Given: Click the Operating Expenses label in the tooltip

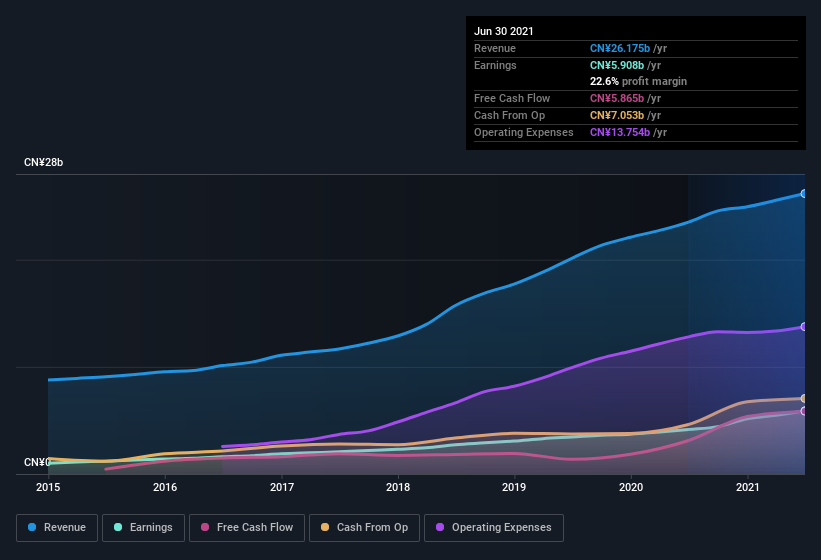Looking at the screenshot, I should (x=524, y=132).
